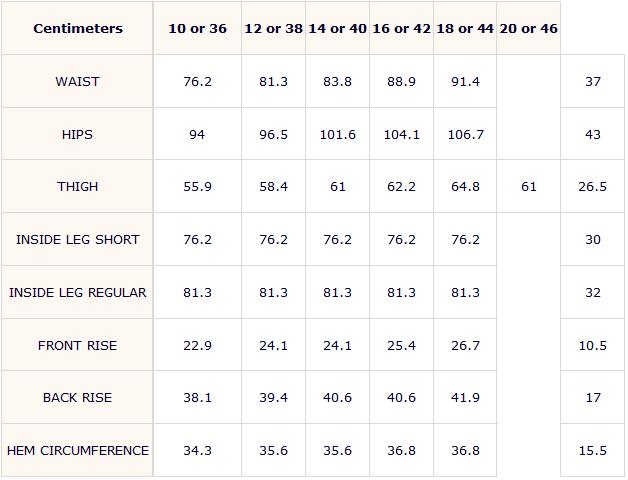This screenshot has height=480, width=628.
Task: Select the WAIST row label
Action: (x=77, y=81)
